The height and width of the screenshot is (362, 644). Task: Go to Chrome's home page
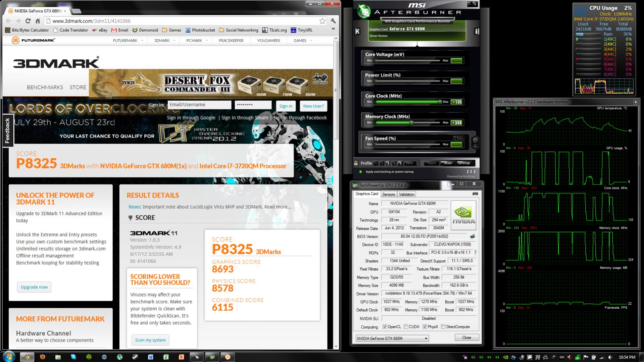click(x=38, y=21)
